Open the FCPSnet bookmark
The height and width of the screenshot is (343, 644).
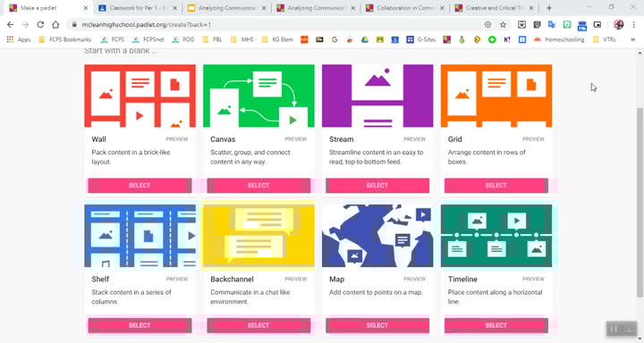[148, 39]
